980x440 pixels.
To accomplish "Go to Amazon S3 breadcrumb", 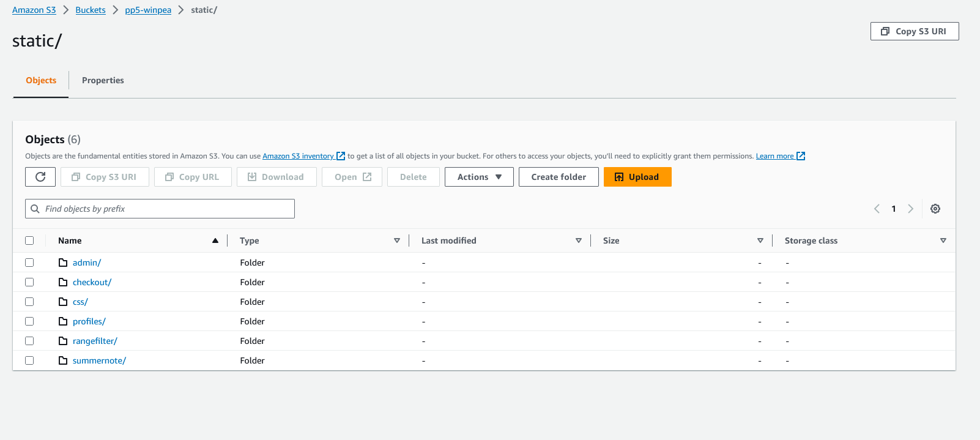I will tap(34, 10).
